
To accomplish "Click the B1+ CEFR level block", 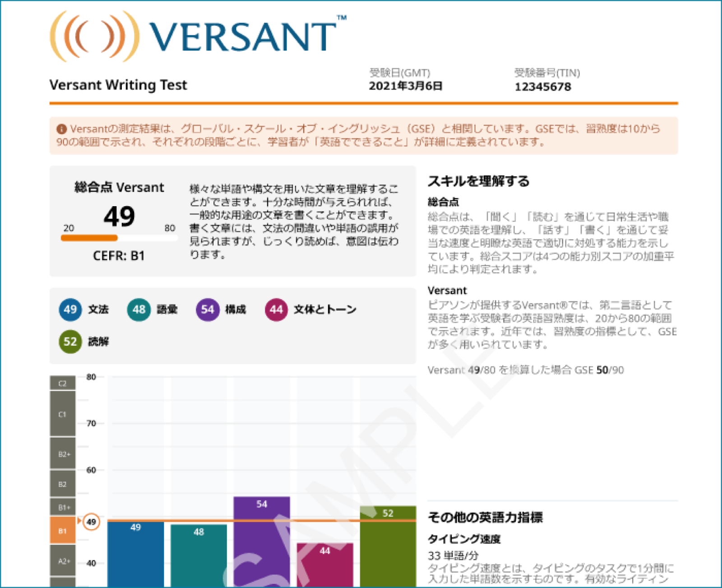I will [x=63, y=507].
